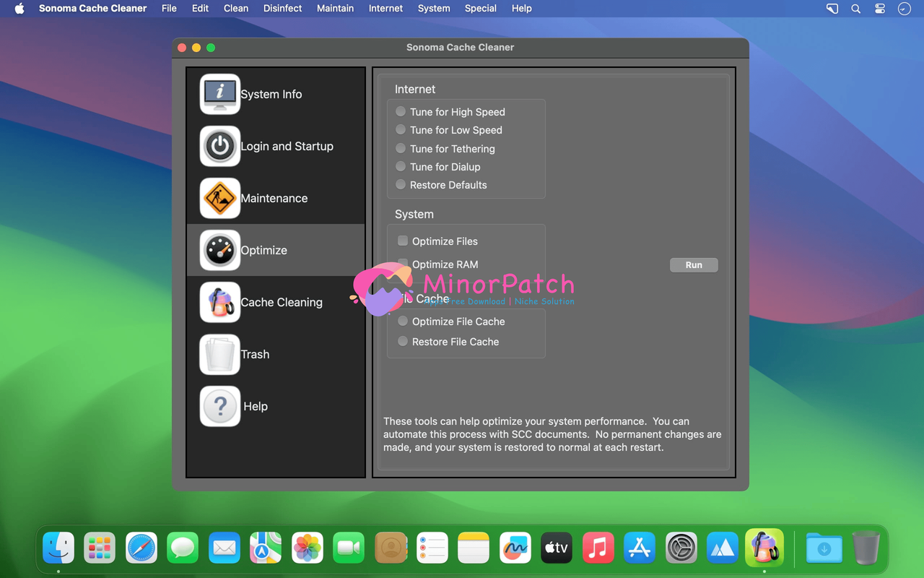Click Sonoma Cache Cleaner Dock icon

coord(764,548)
